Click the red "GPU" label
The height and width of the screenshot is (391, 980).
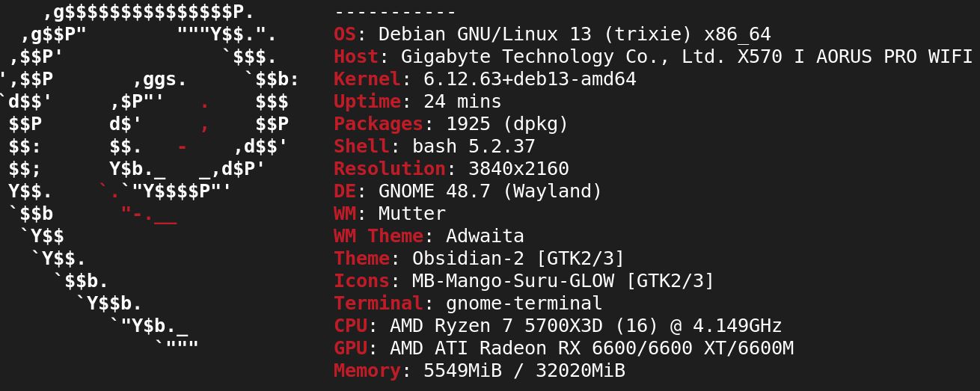350,348
